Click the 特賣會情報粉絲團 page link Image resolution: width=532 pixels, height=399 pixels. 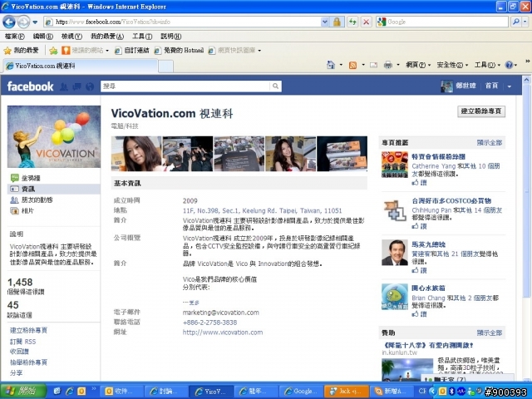pyautogui.click(x=438, y=157)
